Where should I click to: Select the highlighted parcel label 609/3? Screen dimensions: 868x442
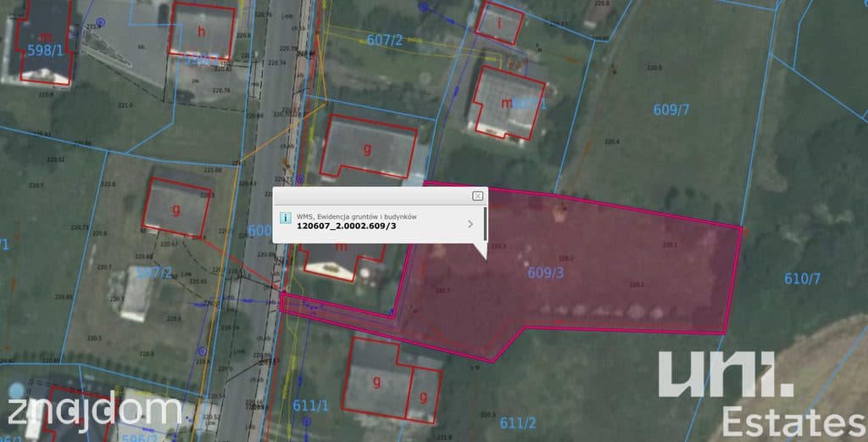(x=546, y=272)
